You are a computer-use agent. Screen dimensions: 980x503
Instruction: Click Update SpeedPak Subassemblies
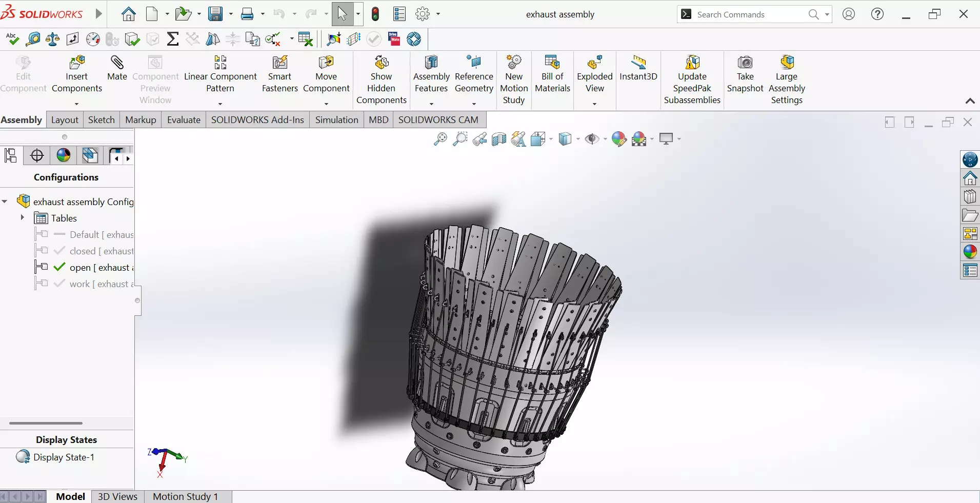click(x=692, y=79)
